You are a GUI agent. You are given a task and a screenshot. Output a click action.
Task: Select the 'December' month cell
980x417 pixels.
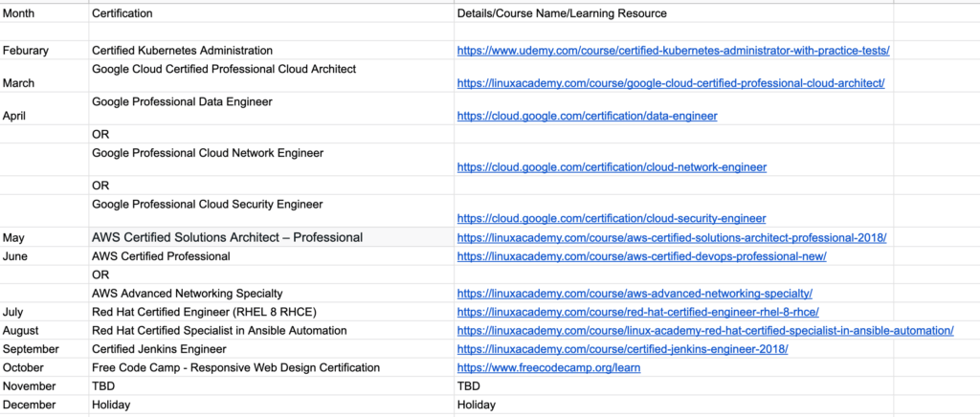(x=44, y=405)
